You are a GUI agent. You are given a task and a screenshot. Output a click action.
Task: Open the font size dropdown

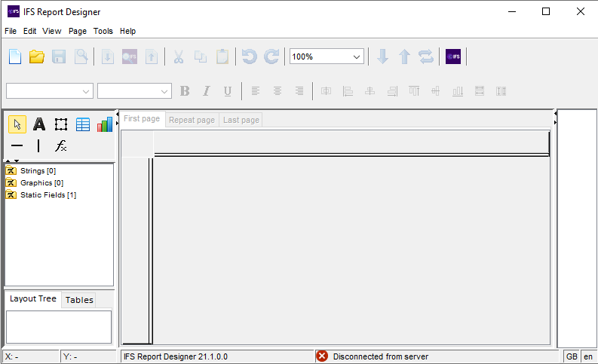pyautogui.click(x=135, y=91)
